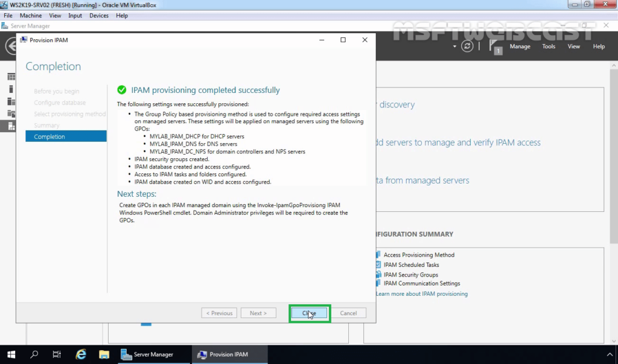Click the Server Manager scrollbar up arrow
Image resolution: width=618 pixels, height=364 pixels.
coord(614,65)
